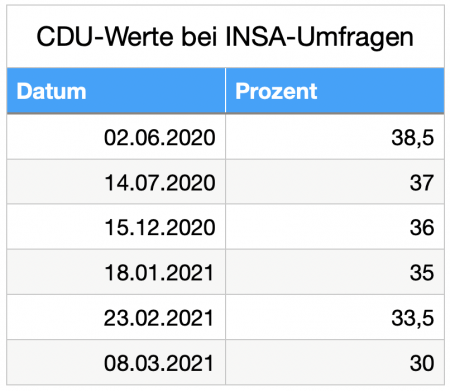450x391 pixels.
Task: Click the word bei in the title
Action: pyautogui.click(x=199, y=35)
